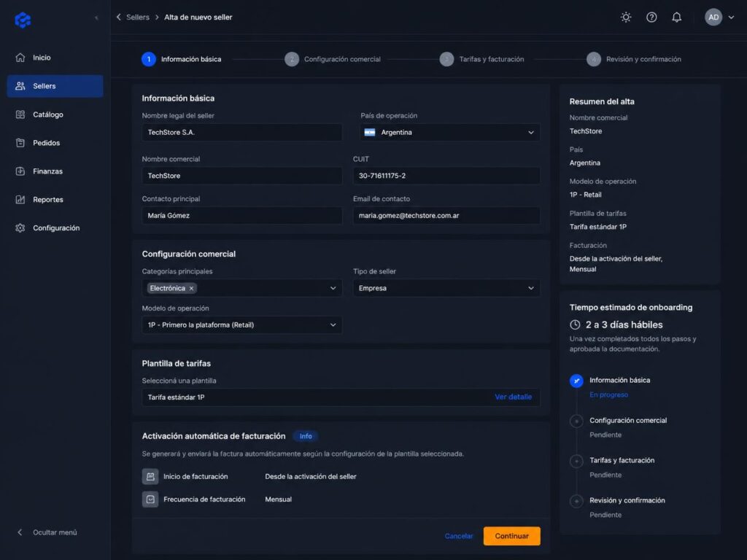Image resolution: width=747 pixels, height=560 pixels.
Task: Toggle the light/dark theme sun icon
Action: [x=626, y=17]
